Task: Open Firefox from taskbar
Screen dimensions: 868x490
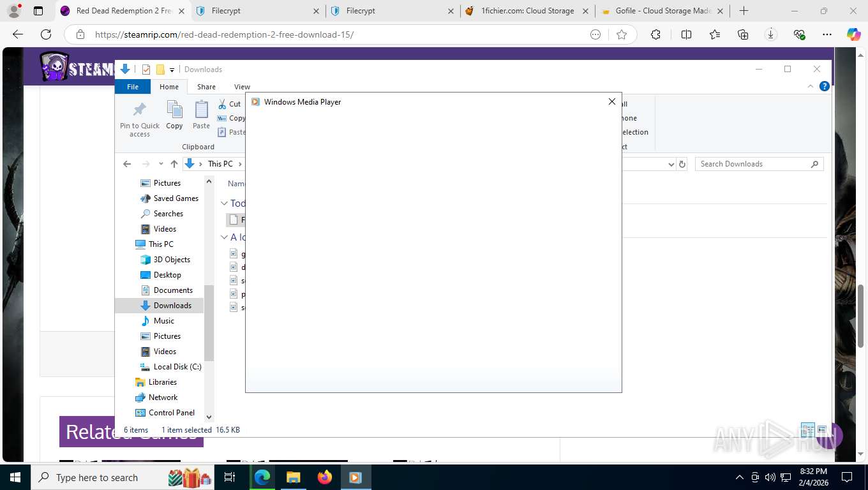Action: pyautogui.click(x=324, y=477)
